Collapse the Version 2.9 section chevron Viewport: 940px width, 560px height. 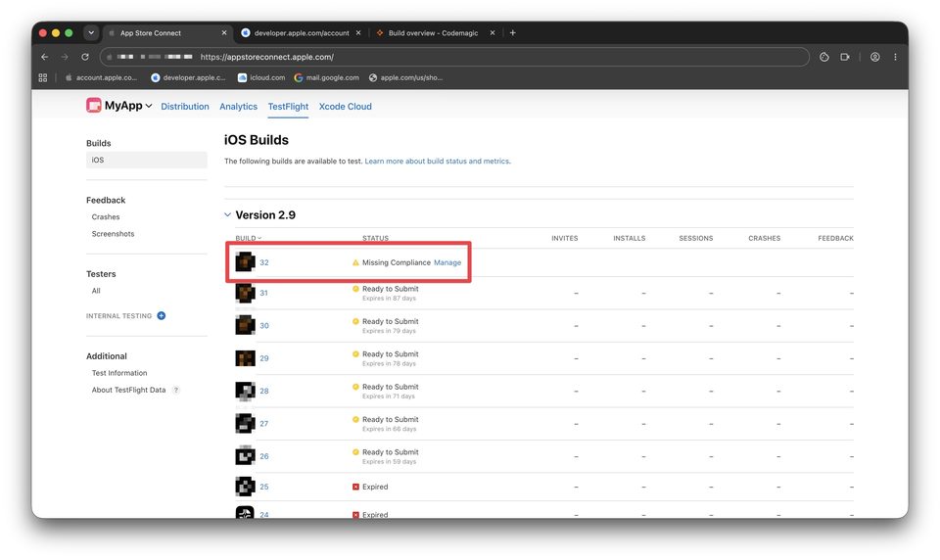coord(228,214)
